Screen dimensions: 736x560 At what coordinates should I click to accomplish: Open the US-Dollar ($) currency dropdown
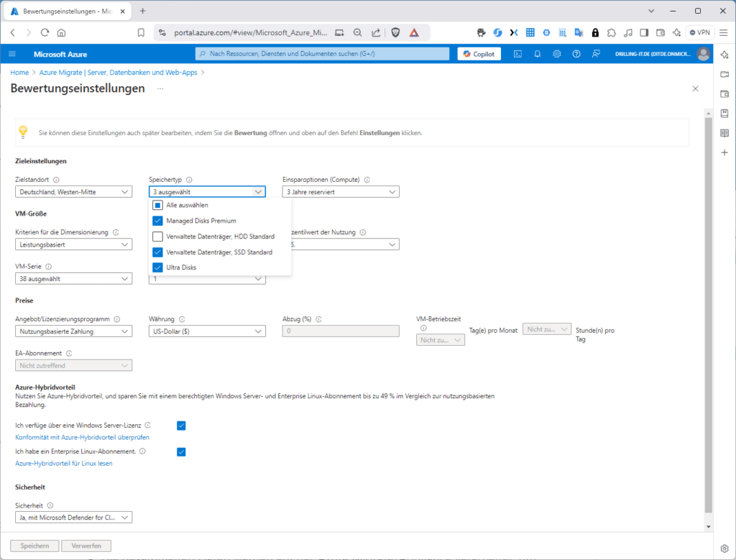pyautogui.click(x=207, y=331)
